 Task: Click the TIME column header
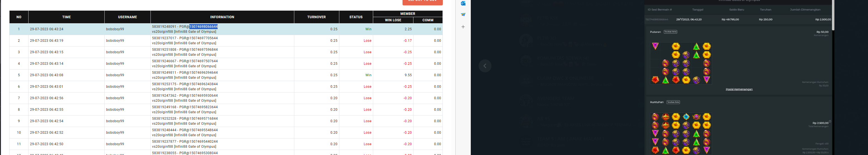click(66, 17)
